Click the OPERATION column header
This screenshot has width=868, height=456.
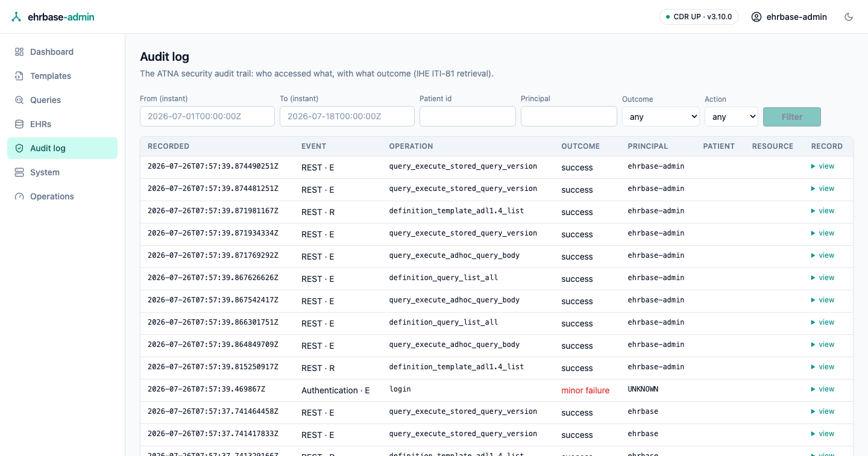(x=411, y=146)
